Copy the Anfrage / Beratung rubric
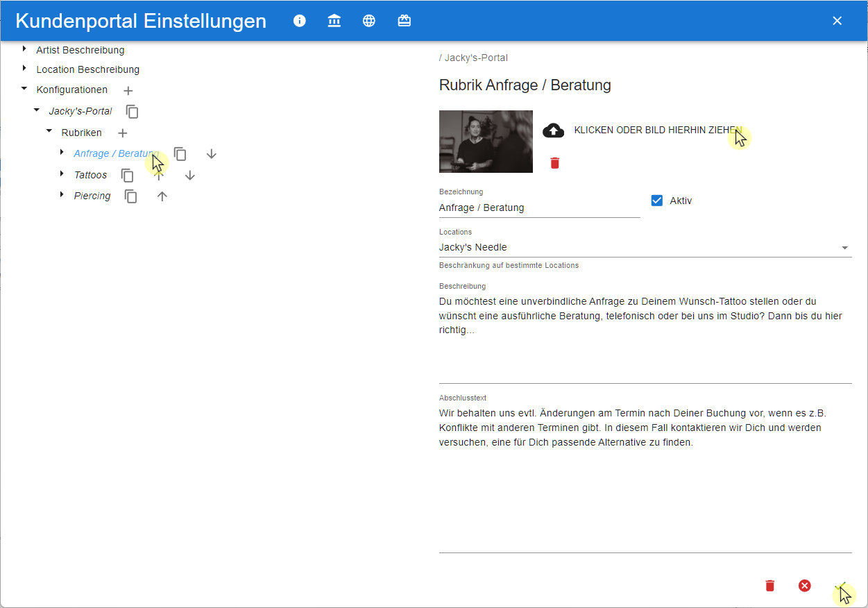 coord(180,154)
